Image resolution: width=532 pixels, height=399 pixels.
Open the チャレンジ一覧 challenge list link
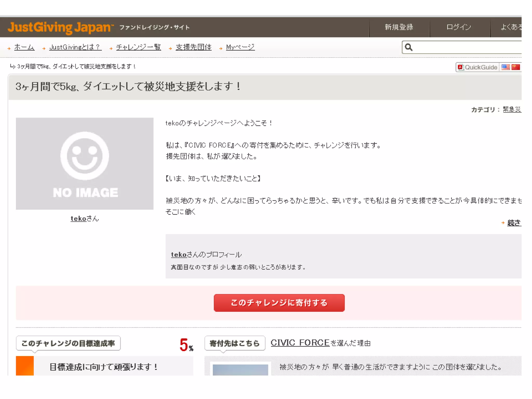[138, 47]
